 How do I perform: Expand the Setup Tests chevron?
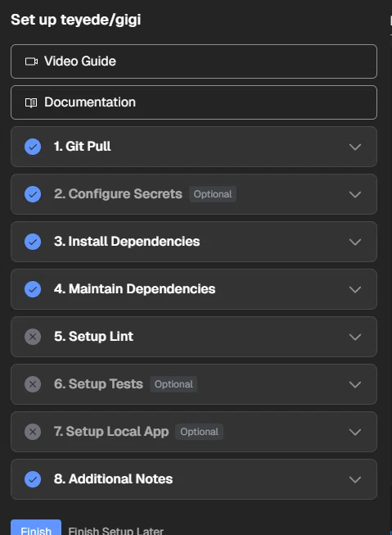(x=355, y=384)
